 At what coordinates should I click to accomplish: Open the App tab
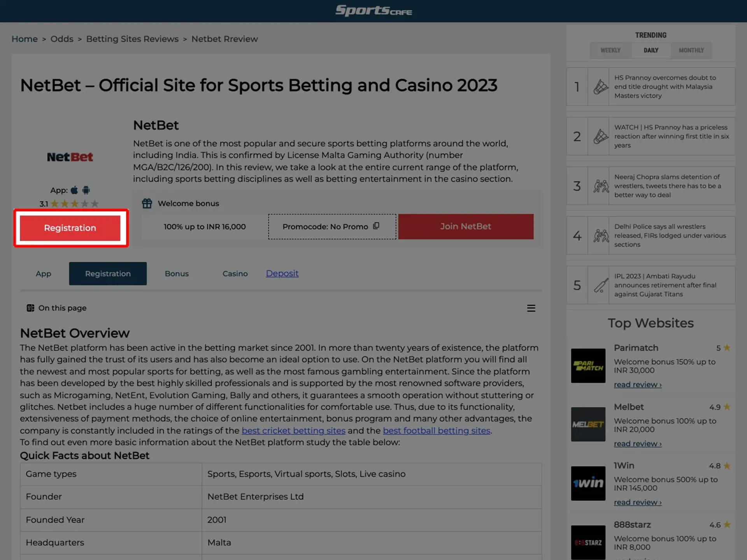click(x=44, y=274)
